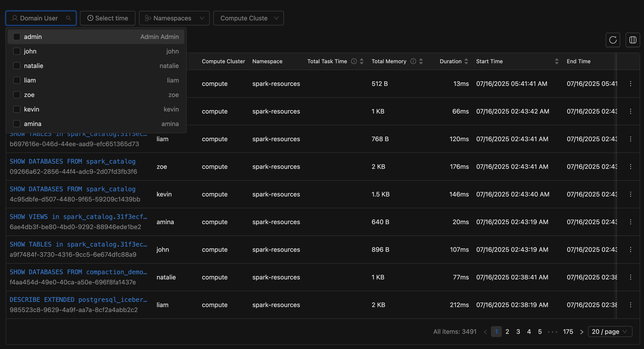The height and width of the screenshot is (349, 644).
Task: Open kevin's SHOW DATABASES FROM spark_catalog query
Action: pyautogui.click(x=72, y=189)
